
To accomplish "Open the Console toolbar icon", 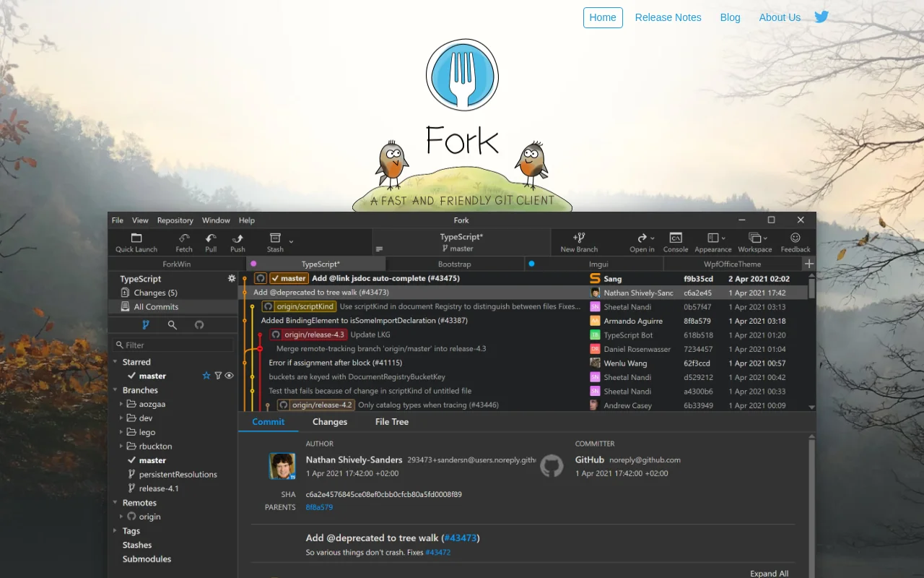I will pyautogui.click(x=676, y=238).
